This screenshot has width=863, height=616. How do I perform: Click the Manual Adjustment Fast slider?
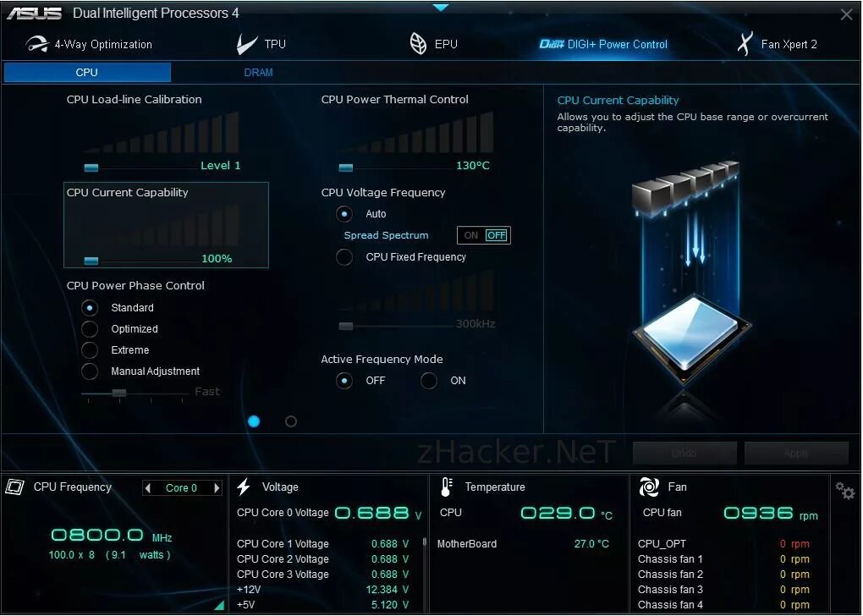[119, 393]
